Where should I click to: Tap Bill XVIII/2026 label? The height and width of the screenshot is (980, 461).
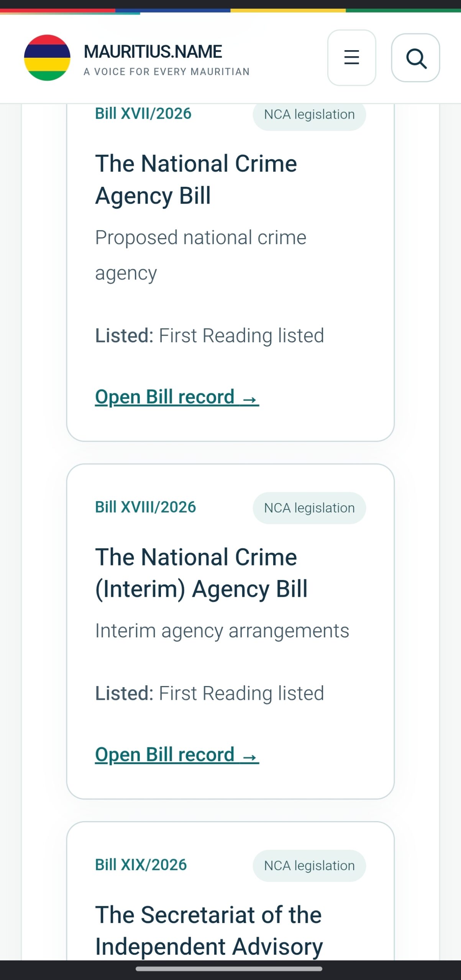146,507
